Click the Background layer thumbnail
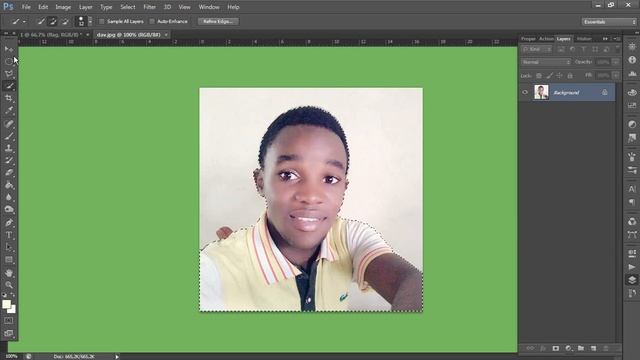This screenshot has width=640, height=360. click(x=541, y=92)
